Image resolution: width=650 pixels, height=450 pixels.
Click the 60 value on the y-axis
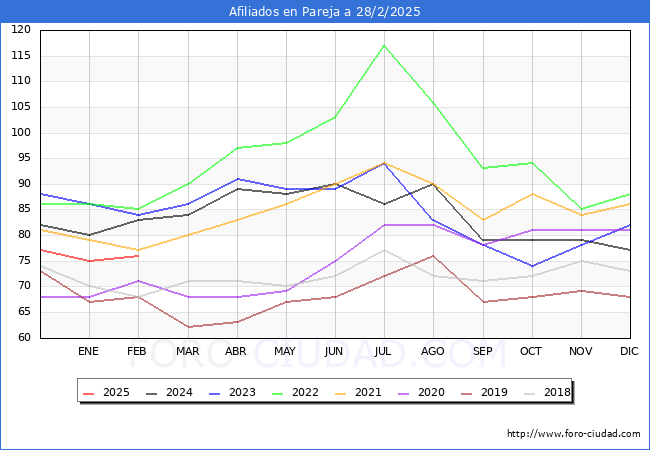(x=24, y=337)
